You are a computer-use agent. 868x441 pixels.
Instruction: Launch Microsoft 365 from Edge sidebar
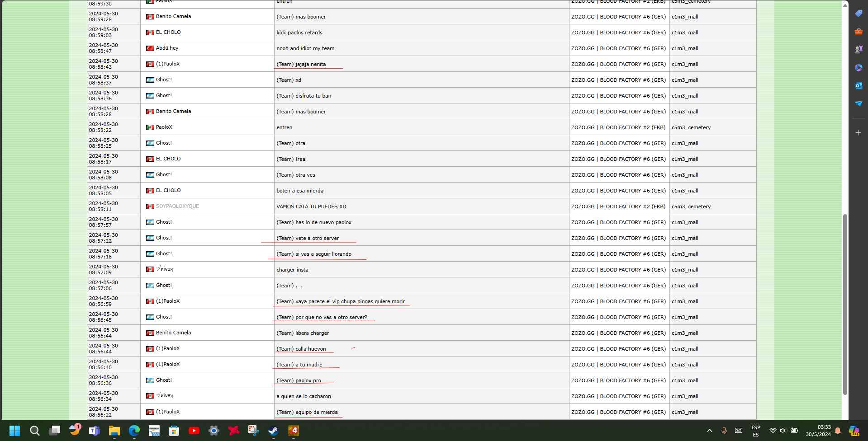[x=858, y=67]
